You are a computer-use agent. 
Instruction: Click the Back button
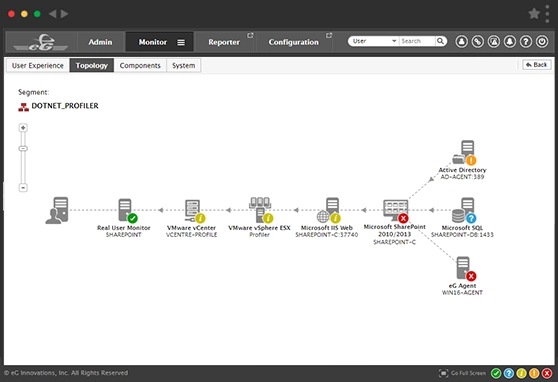click(x=536, y=65)
